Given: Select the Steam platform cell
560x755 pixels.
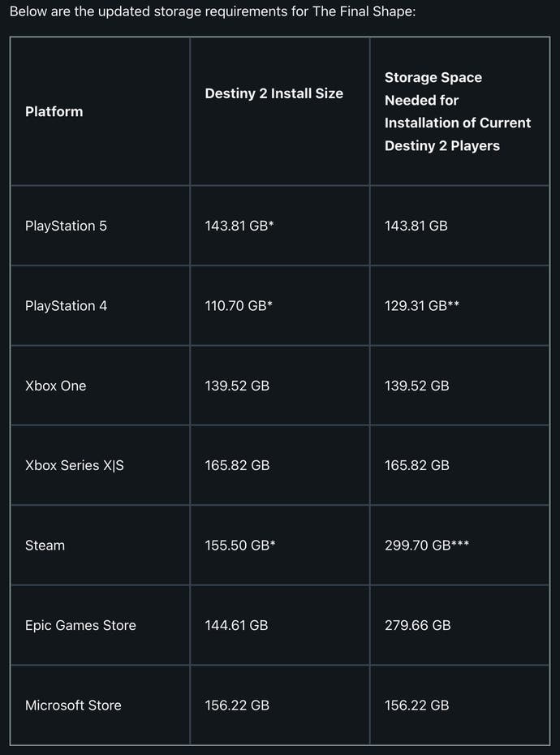Looking at the screenshot, I should [x=45, y=546].
